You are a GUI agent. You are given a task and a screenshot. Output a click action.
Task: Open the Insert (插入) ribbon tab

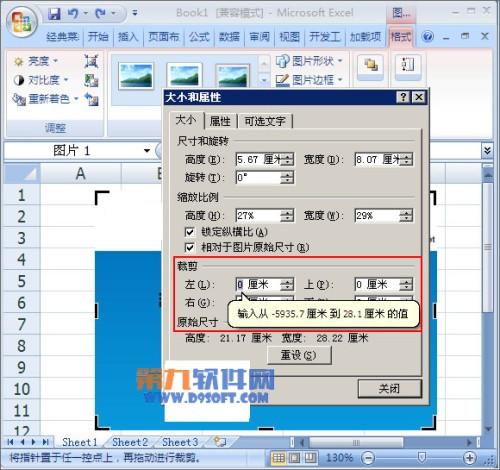[128, 36]
